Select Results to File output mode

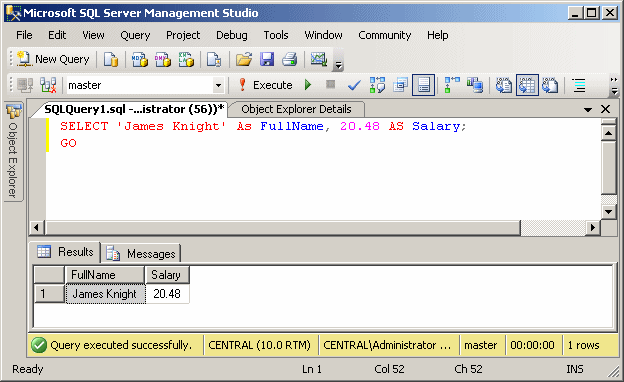(550, 85)
